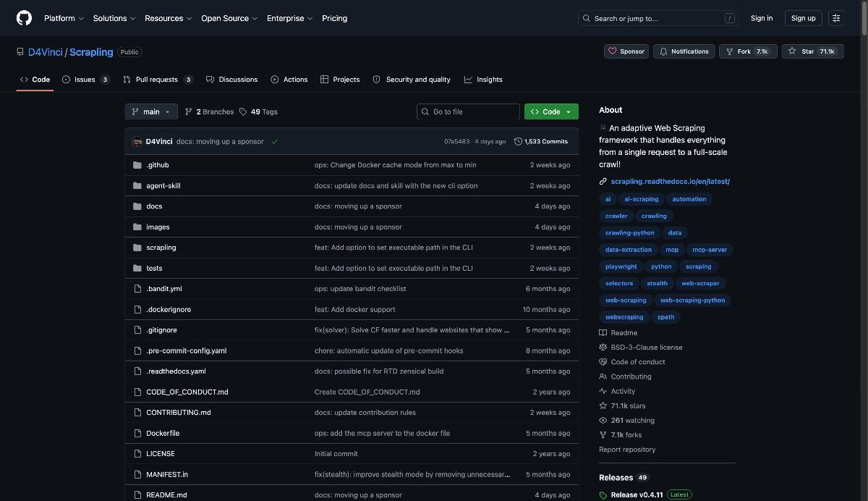Open the 1,533 Commits link

pos(541,141)
